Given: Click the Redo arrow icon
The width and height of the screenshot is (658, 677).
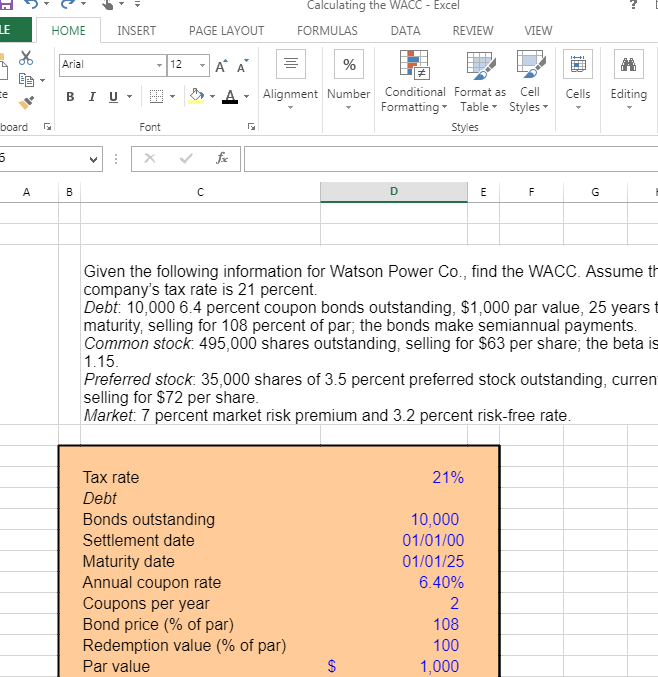Looking at the screenshot, I should 68,4.
